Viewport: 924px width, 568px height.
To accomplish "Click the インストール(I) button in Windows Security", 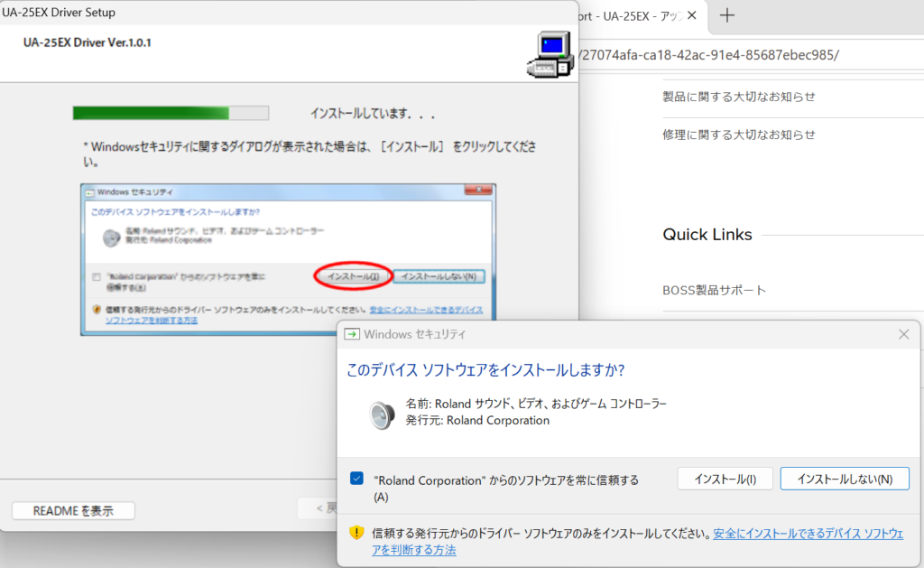I will [725, 479].
